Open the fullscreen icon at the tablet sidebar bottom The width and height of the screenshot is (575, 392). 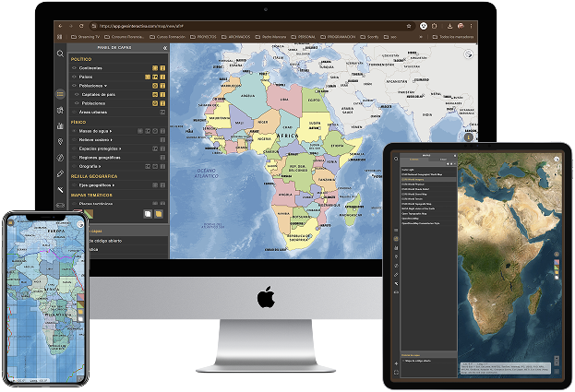[x=396, y=373]
